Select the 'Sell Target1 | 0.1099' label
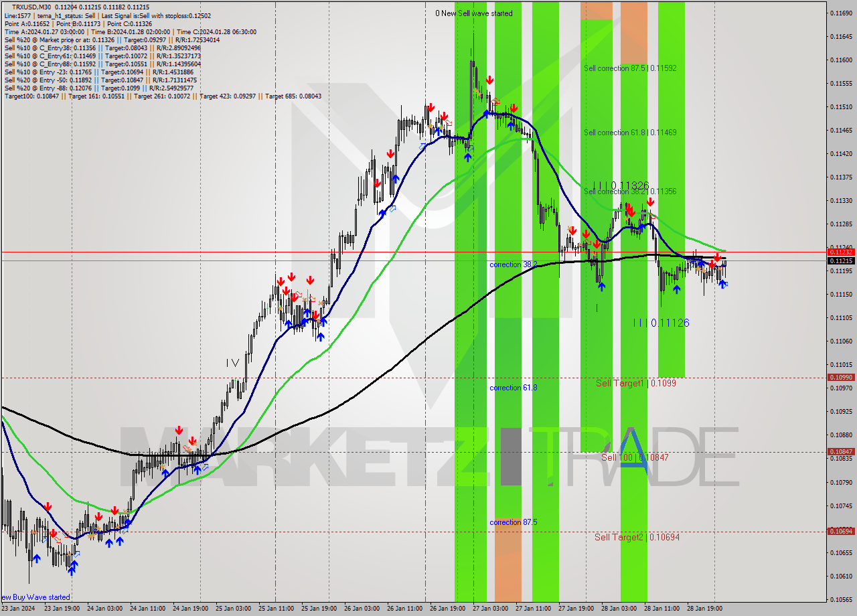Viewport: 857px width, 616px height. click(636, 383)
